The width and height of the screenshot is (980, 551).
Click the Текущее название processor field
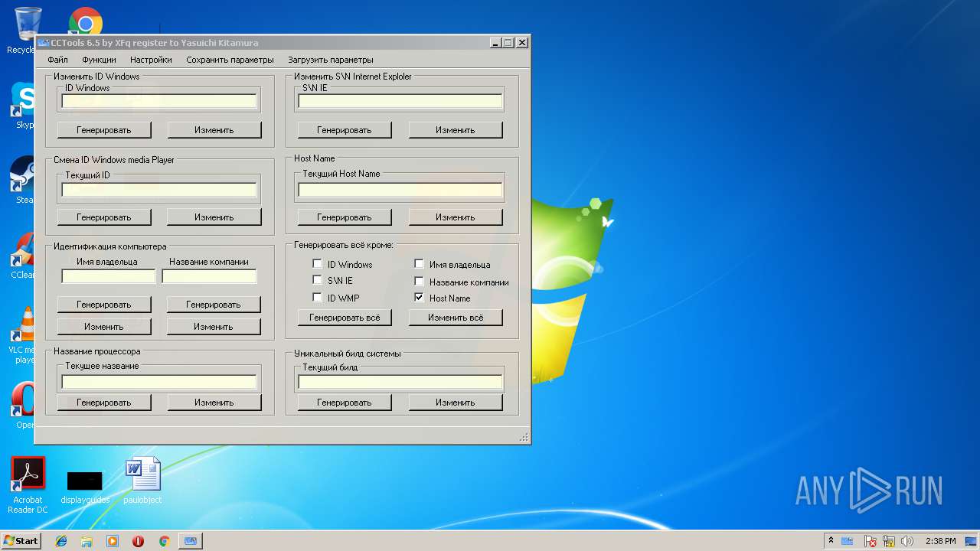coord(159,382)
